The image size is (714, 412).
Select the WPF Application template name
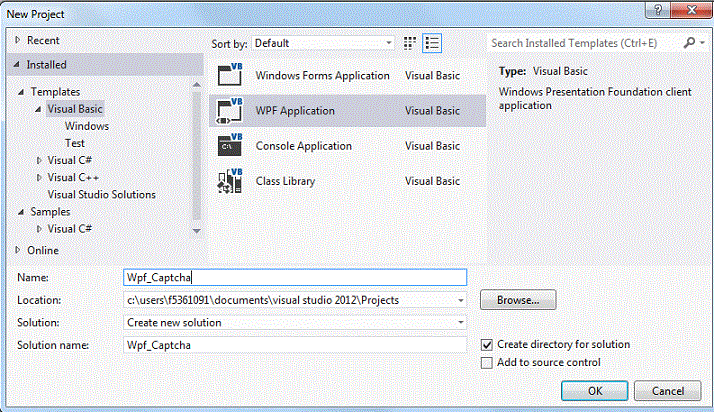(295, 111)
